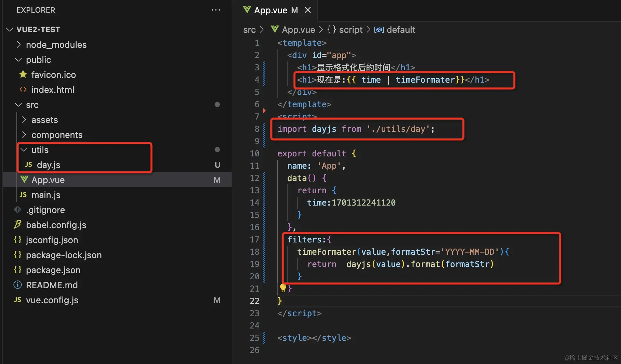Expand the assets folder

click(24, 120)
